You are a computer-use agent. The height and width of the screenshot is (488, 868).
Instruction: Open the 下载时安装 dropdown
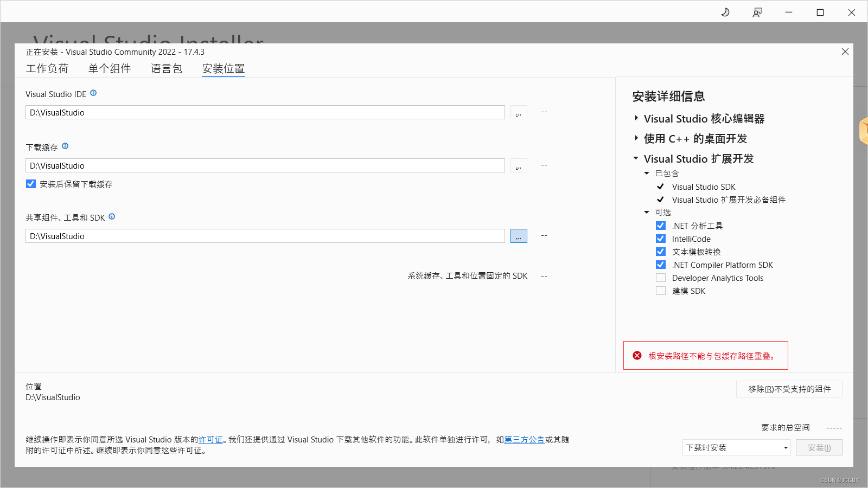click(737, 447)
